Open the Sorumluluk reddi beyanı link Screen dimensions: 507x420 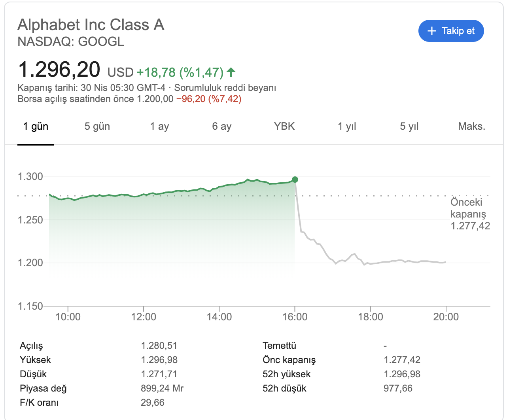click(x=225, y=87)
